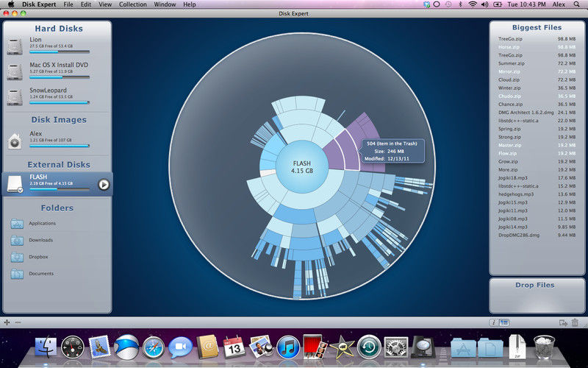Open Spotlight search in menu bar
The height and width of the screenshot is (368, 588).
click(x=577, y=4)
